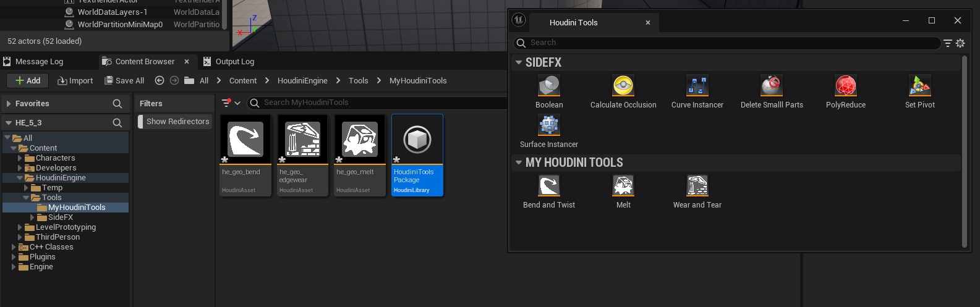Click the Houdini Tools vertical scrollbar
Viewport: 980px width, 307px height.
[964, 151]
